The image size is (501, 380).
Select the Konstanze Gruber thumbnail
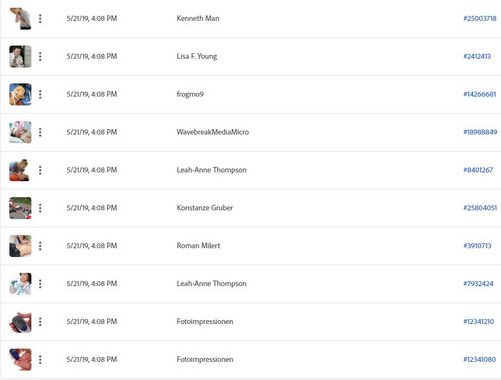click(20, 208)
